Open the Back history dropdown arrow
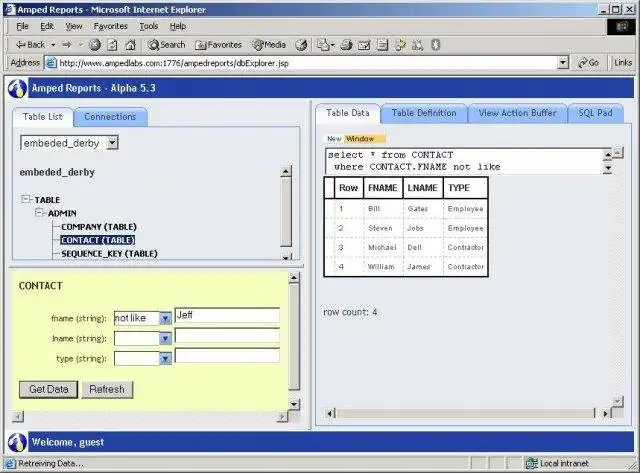Image resolution: width=640 pixels, height=473 pixels. 53,45
